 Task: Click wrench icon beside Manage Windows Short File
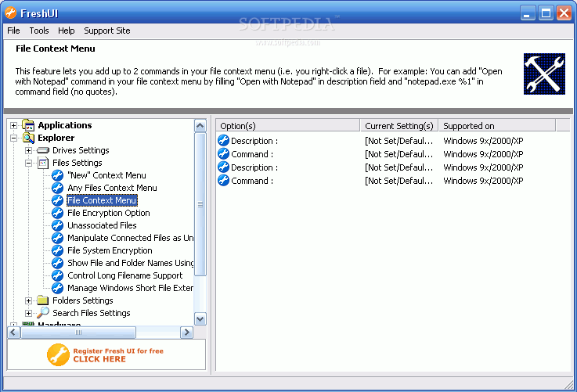click(57, 288)
